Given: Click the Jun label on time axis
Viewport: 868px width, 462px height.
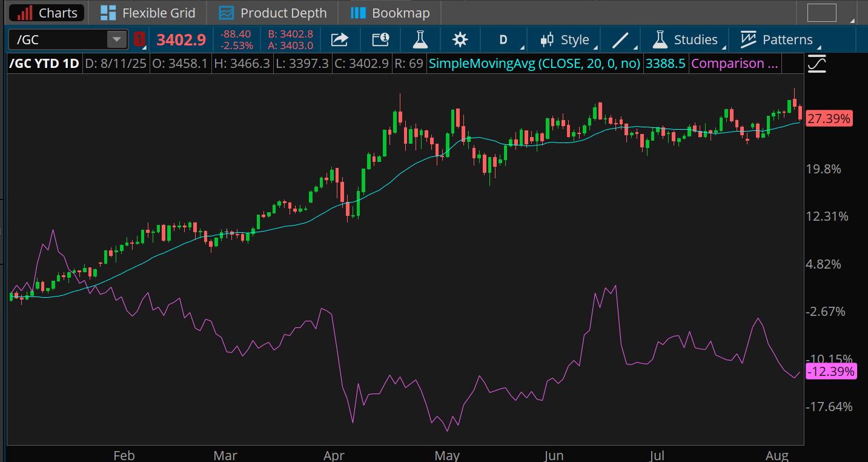Looking at the screenshot, I should (x=554, y=455).
